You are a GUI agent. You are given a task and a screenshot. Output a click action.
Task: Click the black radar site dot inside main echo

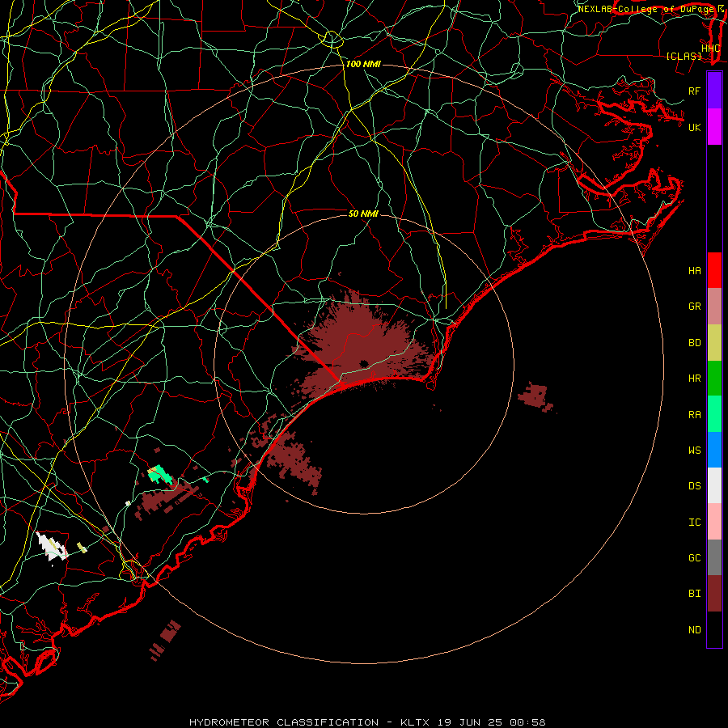364,363
